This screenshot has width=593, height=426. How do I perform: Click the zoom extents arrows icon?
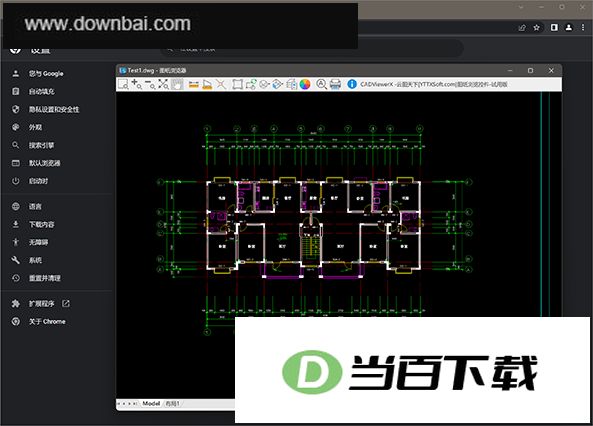(x=163, y=84)
